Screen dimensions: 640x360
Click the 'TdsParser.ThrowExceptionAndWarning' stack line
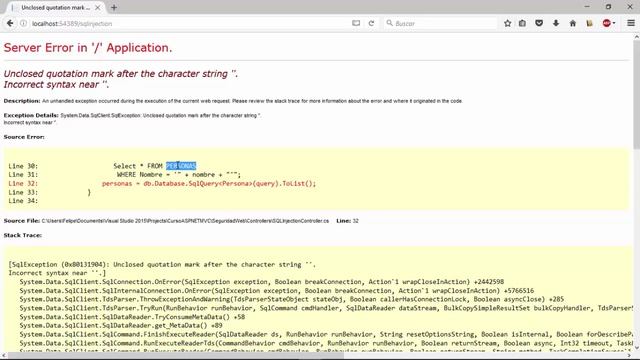tap(291, 300)
